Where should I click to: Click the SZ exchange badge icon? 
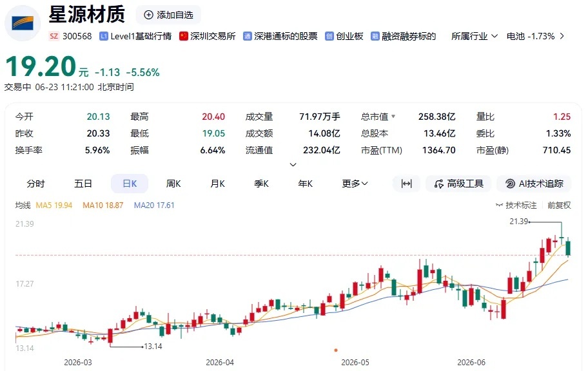(x=54, y=36)
